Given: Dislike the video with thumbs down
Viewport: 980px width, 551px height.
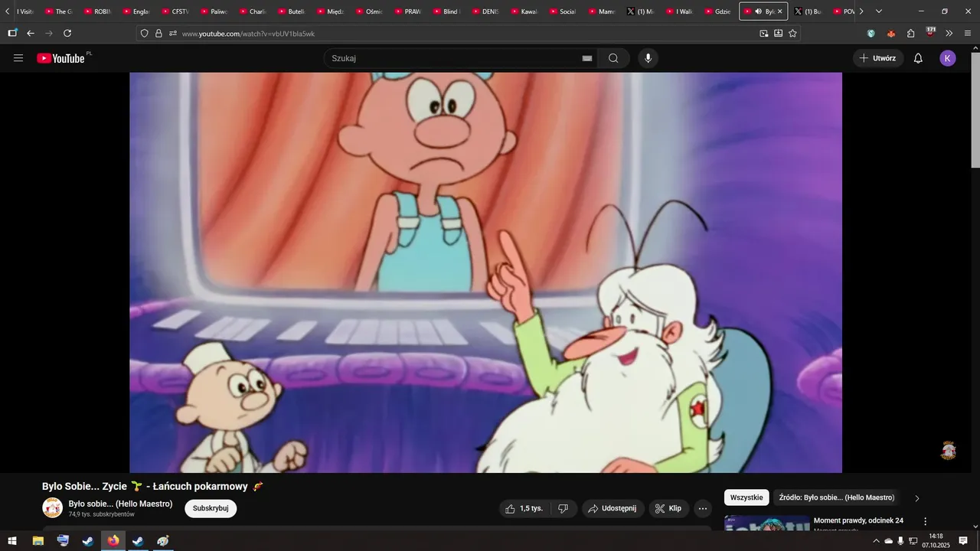Looking at the screenshot, I should (563, 508).
